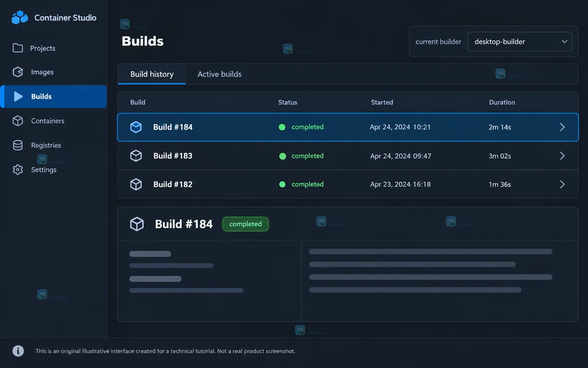
Task: Click the completed status text of Build #183
Action: click(308, 155)
